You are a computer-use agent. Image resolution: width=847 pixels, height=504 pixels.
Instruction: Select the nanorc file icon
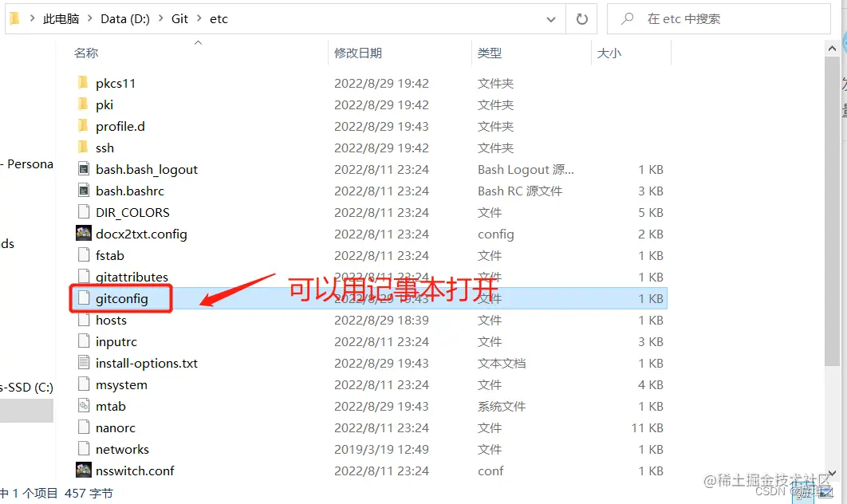coord(83,427)
